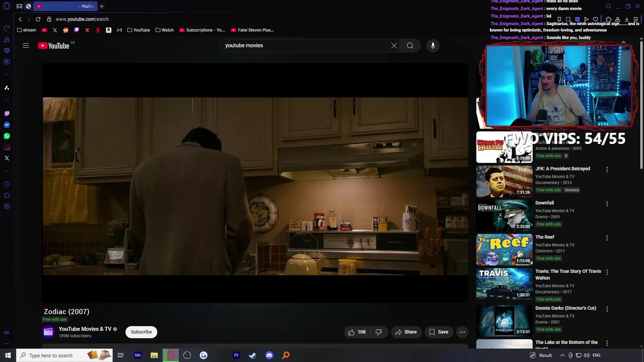This screenshot has height=362, width=644.
Task: Open Discord from taskbar
Action: 269,355
